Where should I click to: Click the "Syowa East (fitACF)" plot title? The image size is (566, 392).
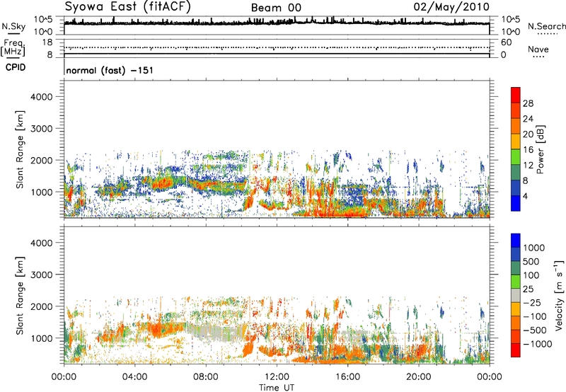pyautogui.click(x=127, y=7)
